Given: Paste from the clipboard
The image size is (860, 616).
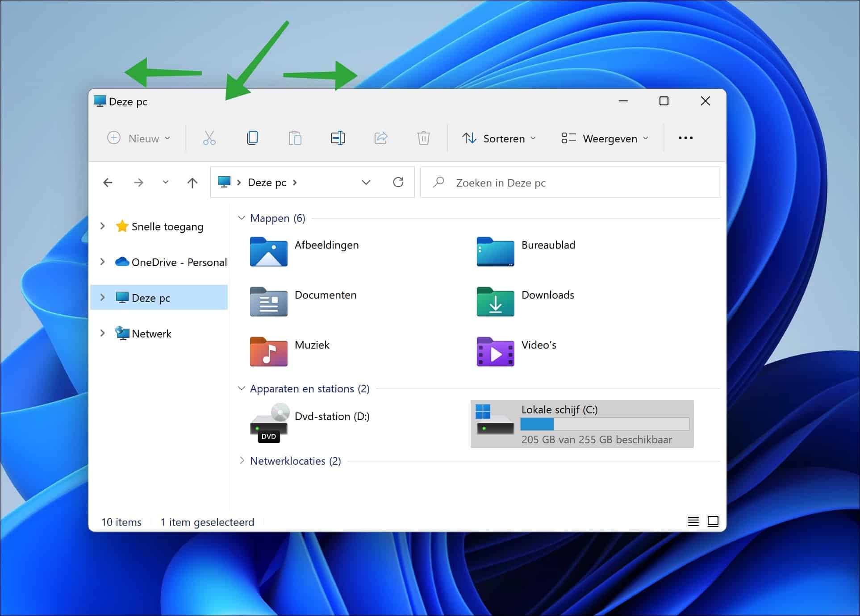Looking at the screenshot, I should tap(295, 138).
